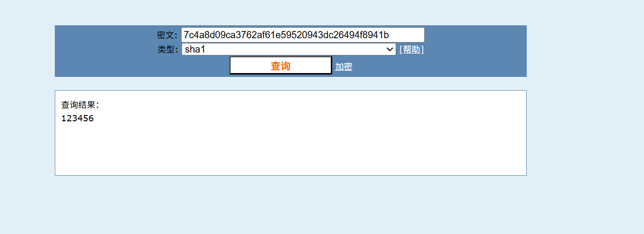Place cursor after the last hash character
This screenshot has width=644, height=234.
pyautogui.click(x=390, y=35)
